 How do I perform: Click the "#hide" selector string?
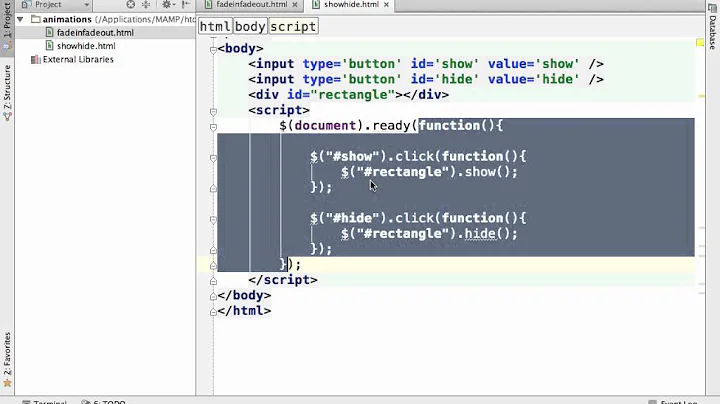click(x=352, y=218)
